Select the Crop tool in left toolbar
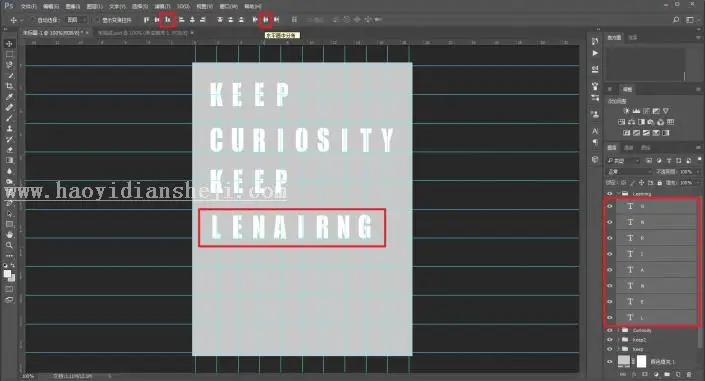This screenshot has width=705, height=381. click(x=9, y=86)
